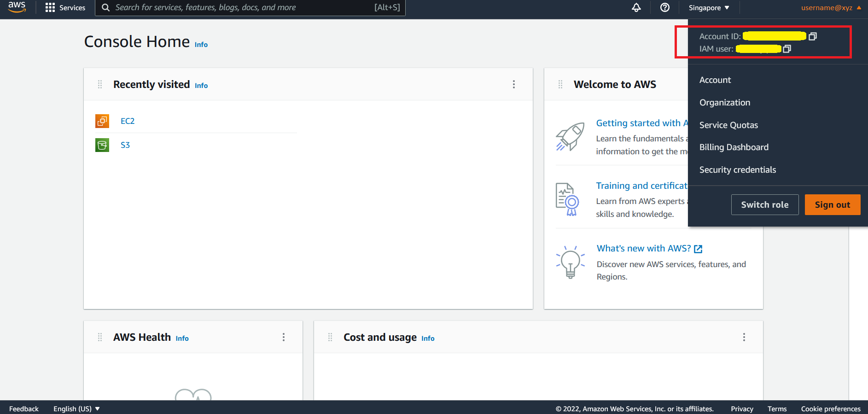Click Info link next to Cost and usage
Image resolution: width=868 pixels, height=414 pixels.
pyautogui.click(x=428, y=338)
